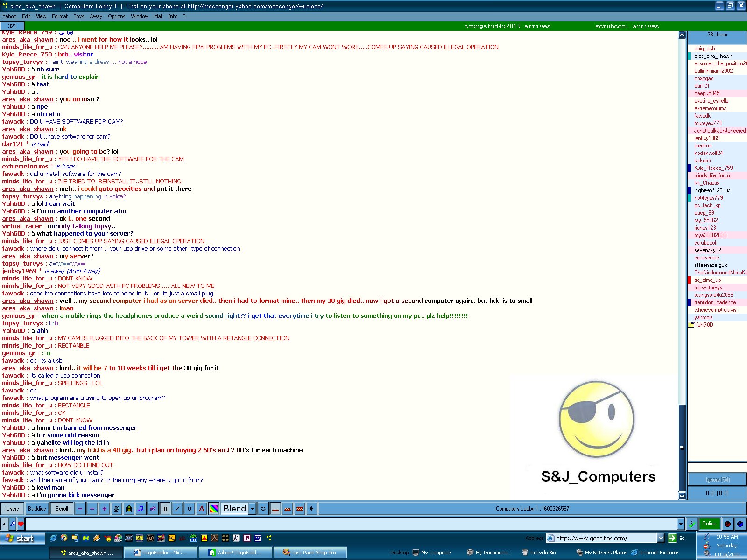Click the yellow robot icon in toolbar
The width and height of the screenshot is (747, 560).
pyautogui.click(x=128, y=509)
